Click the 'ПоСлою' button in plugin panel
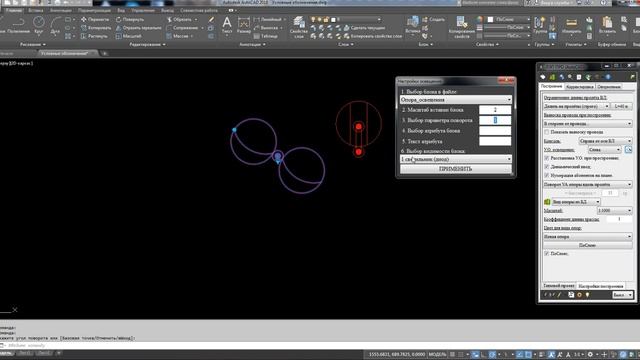This screenshot has height=360, width=640. 588,245
